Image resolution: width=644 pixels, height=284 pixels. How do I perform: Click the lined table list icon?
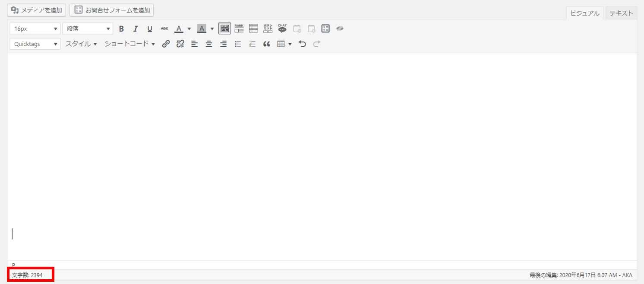click(x=253, y=29)
